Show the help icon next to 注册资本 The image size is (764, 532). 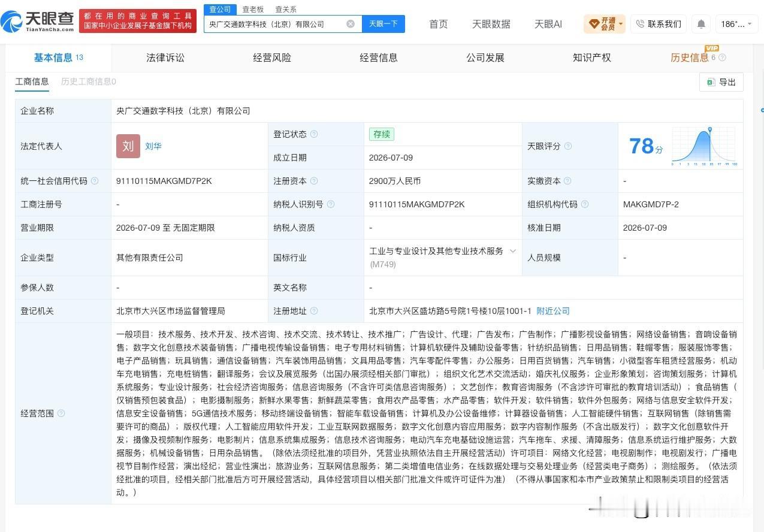(314, 181)
